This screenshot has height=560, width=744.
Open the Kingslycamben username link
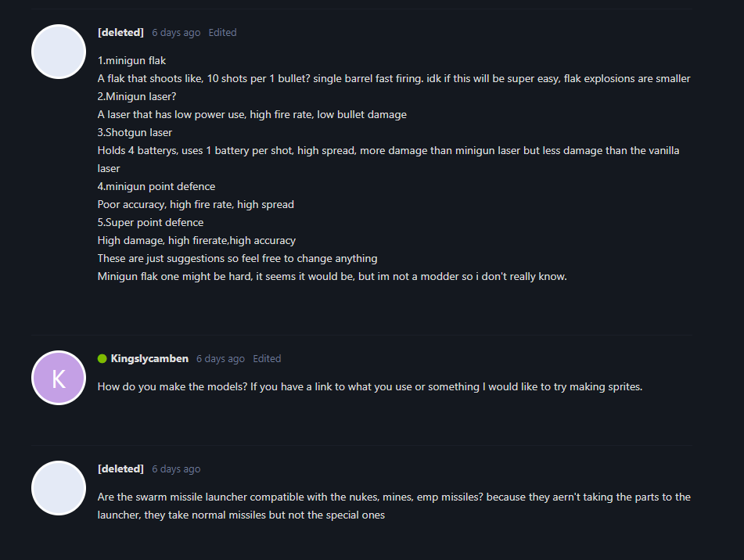click(x=149, y=359)
